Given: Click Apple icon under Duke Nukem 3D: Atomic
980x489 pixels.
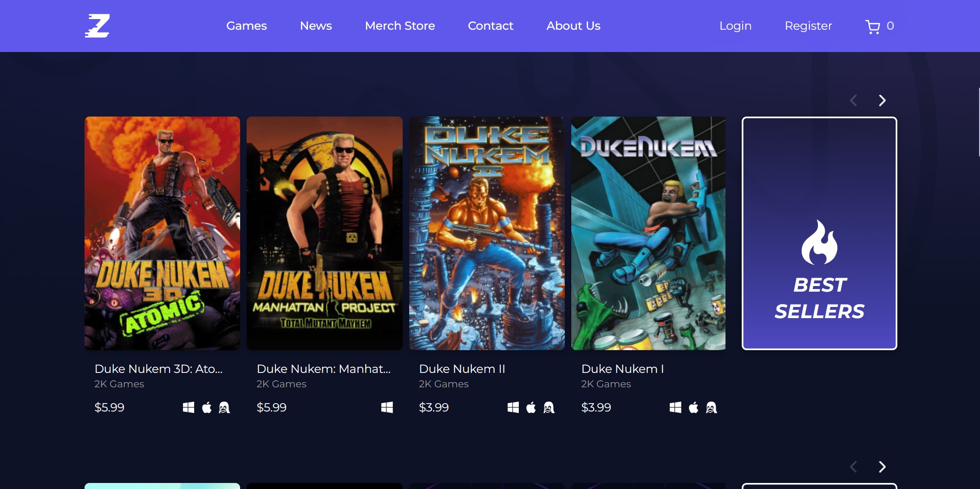Looking at the screenshot, I should [x=207, y=407].
